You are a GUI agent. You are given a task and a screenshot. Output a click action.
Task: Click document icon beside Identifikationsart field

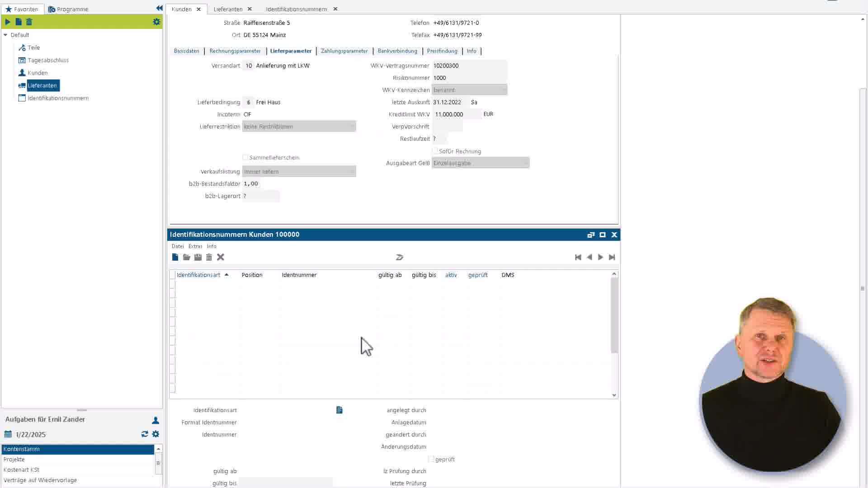pos(340,410)
